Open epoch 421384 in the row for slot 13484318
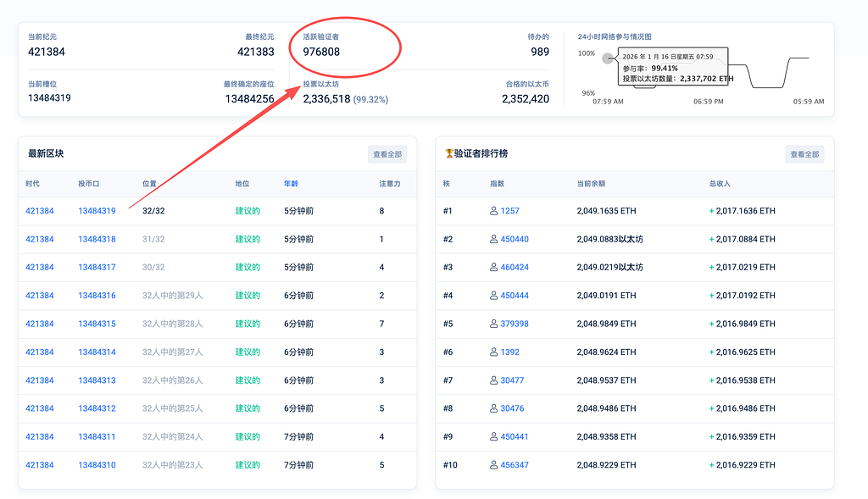The height and width of the screenshot is (499, 868). [x=40, y=239]
